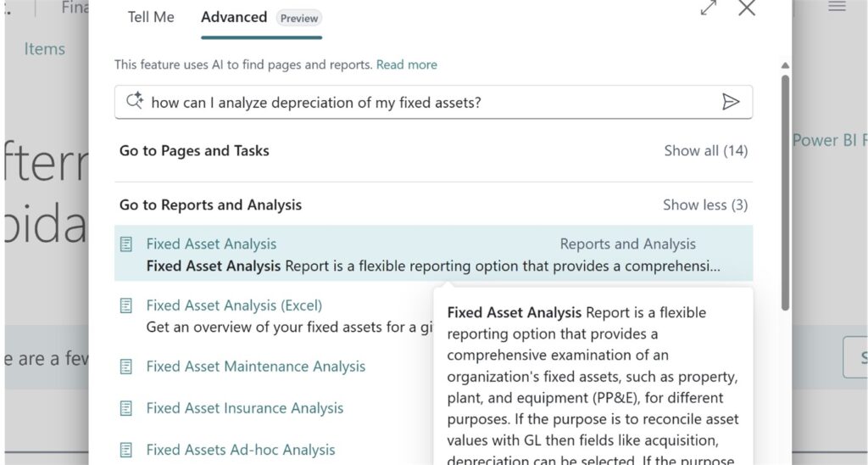Switch to the Tell Me tab
The image size is (868, 465).
(151, 17)
